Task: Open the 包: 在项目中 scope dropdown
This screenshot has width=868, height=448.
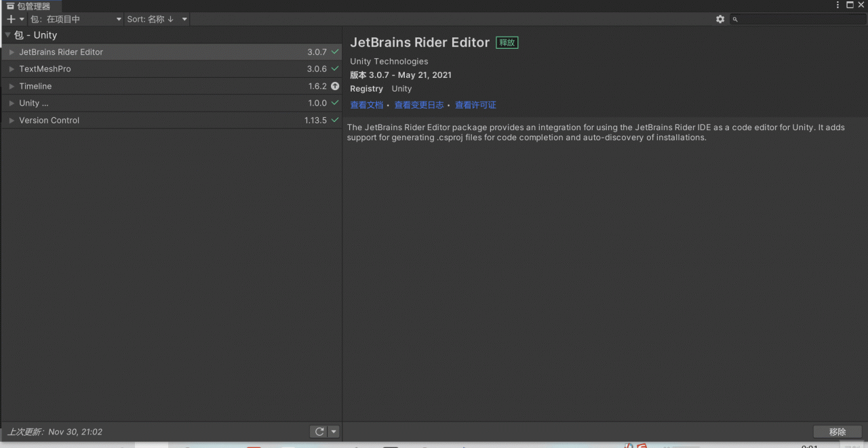Action: click(76, 19)
